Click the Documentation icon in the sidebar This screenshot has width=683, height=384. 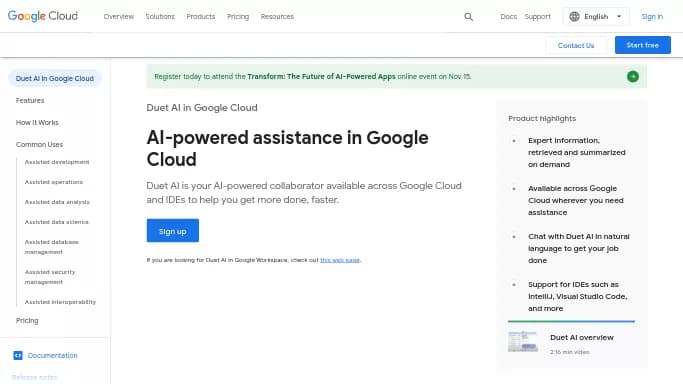(x=18, y=355)
